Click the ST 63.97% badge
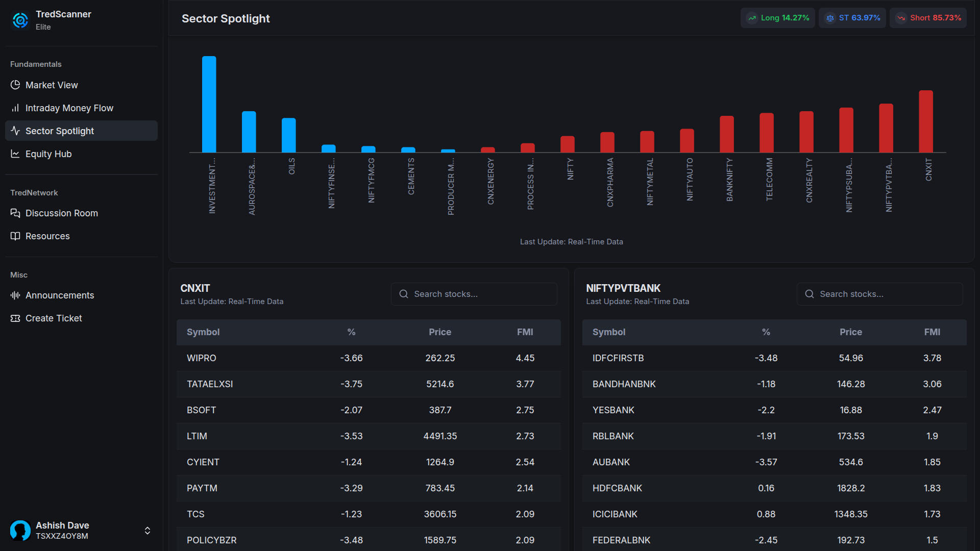The height and width of the screenshot is (551, 980). pos(852,18)
